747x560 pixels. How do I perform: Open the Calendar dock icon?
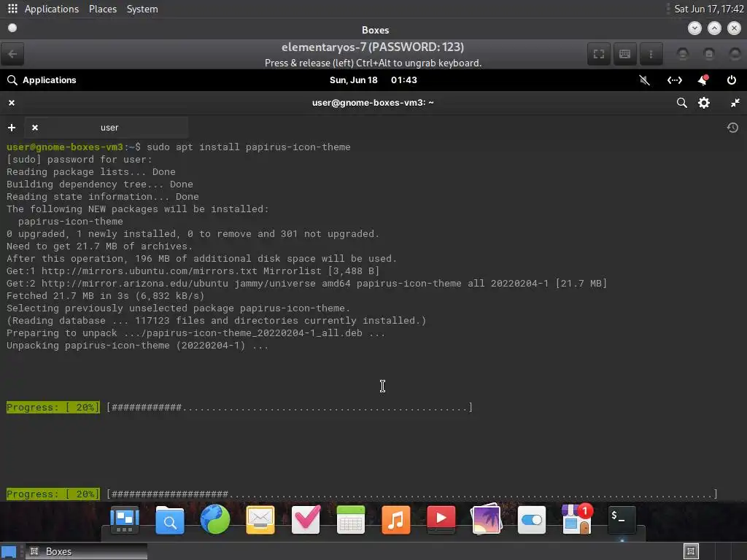tap(351, 519)
